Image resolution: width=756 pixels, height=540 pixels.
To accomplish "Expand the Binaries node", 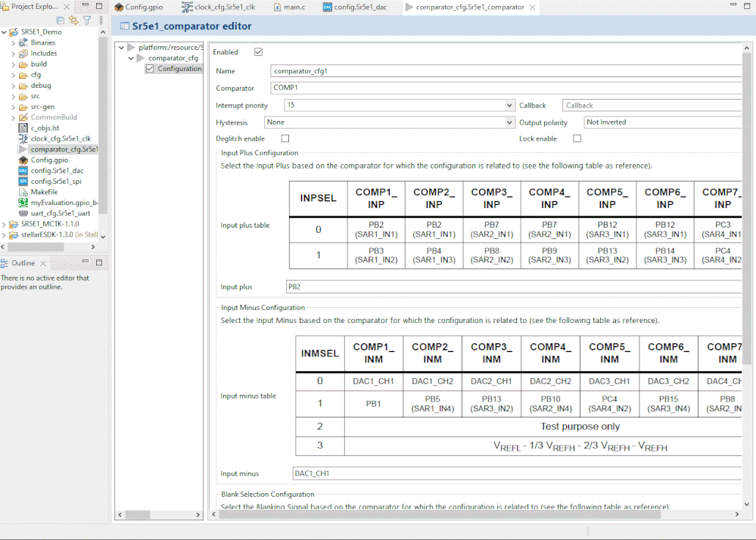I will click(14, 43).
